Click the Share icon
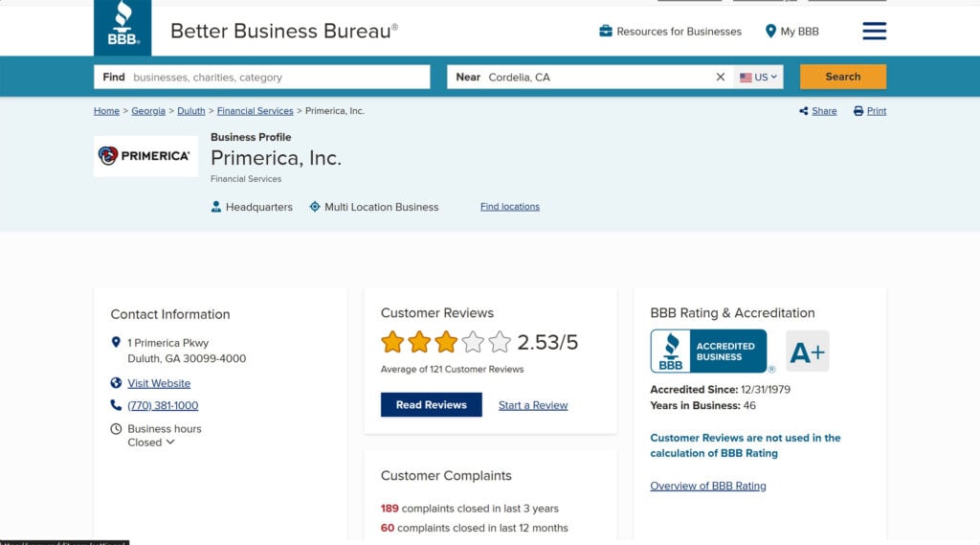980x545 pixels. [804, 111]
